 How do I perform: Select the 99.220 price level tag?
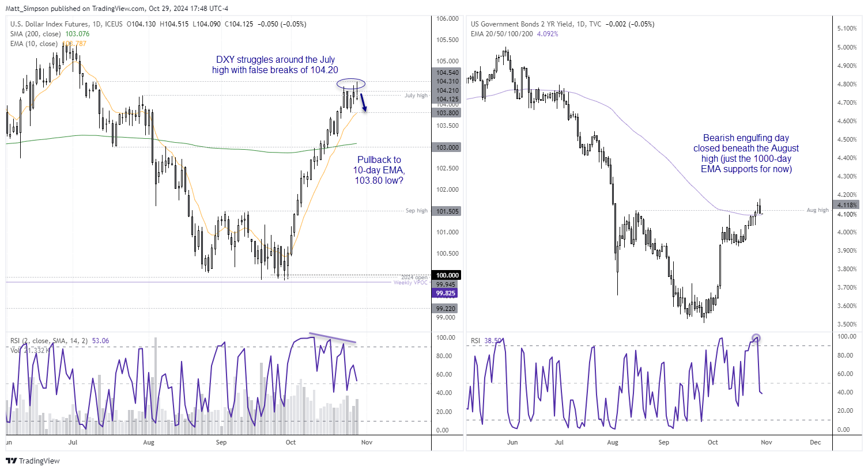point(446,309)
